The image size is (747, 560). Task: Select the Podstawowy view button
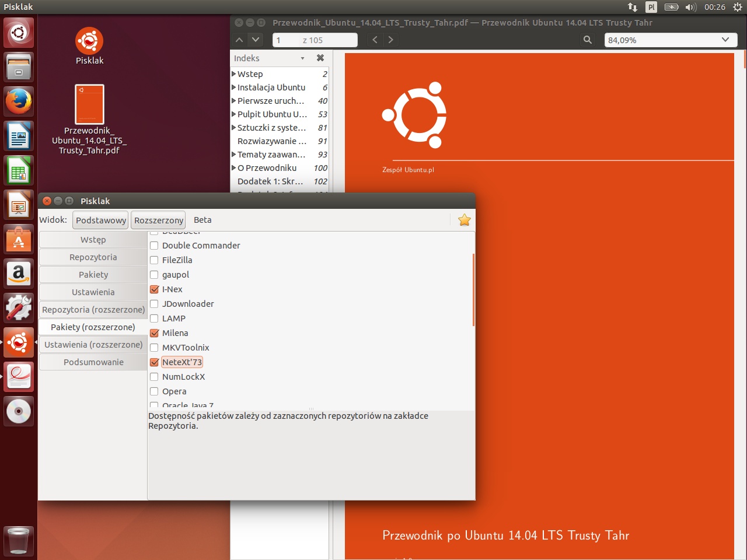[x=100, y=220]
